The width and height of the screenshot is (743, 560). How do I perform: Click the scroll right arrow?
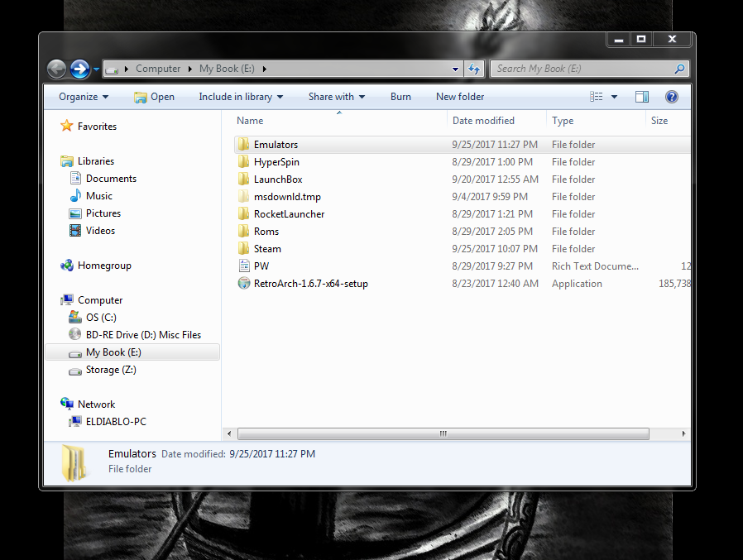pyautogui.click(x=683, y=433)
